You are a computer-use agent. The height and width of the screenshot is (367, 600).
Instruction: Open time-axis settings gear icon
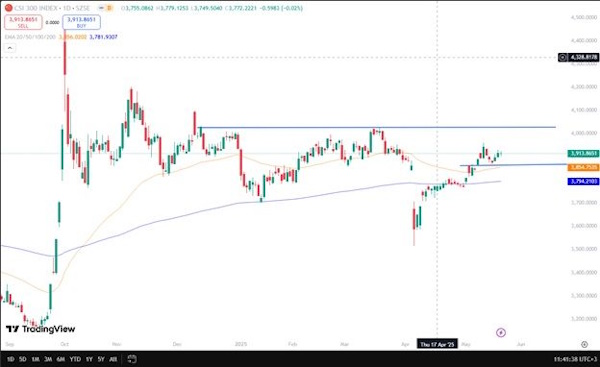tap(584, 344)
